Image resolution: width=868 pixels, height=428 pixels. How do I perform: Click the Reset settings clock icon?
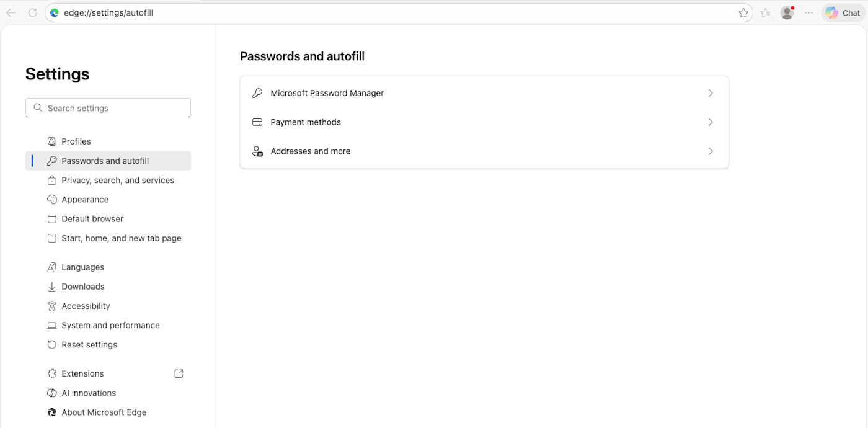pyautogui.click(x=51, y=344)
